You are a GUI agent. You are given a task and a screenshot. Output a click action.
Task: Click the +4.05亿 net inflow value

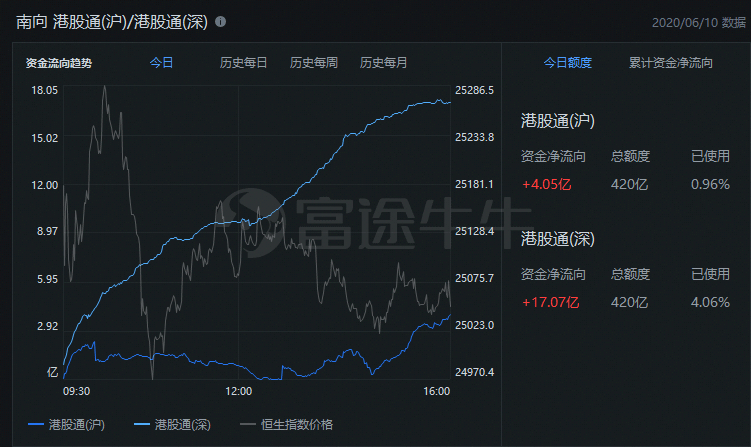pos(545,184)
